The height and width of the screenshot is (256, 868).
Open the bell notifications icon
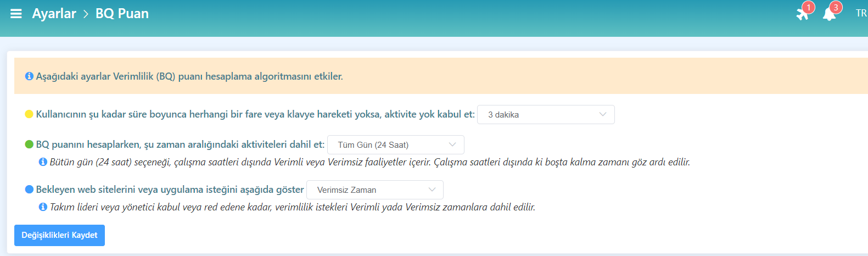pyautogui.click(x=828, y=15)
